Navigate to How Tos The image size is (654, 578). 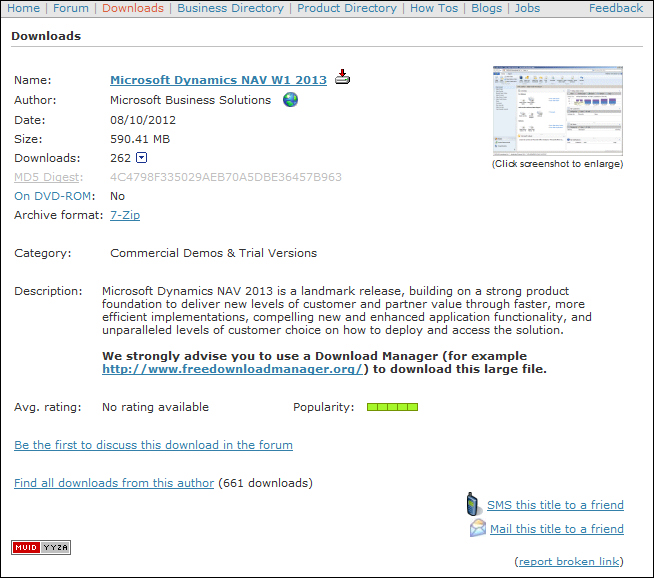pyautogui.click(x=434, y=8)
